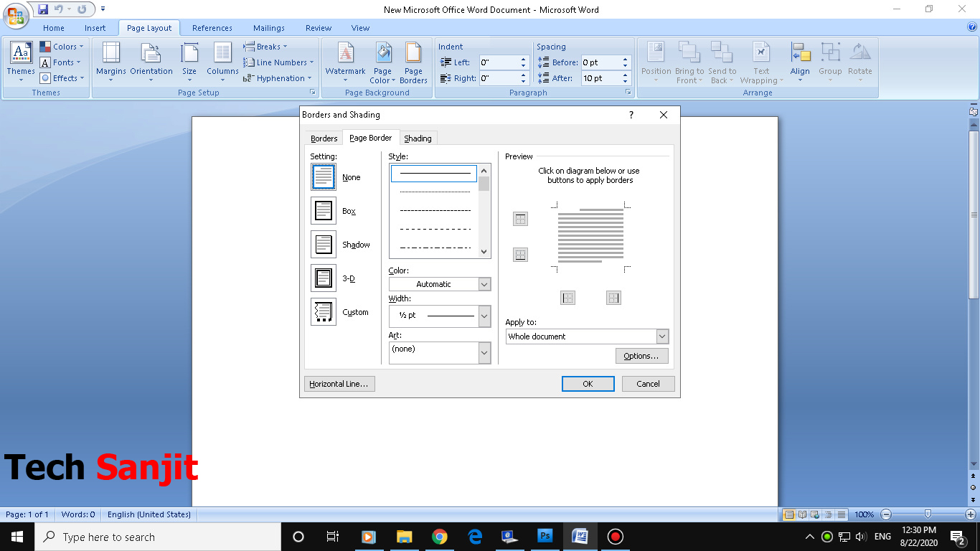The image size is (980, 551).
Task: Click the Windows Start button
Action: [17, 537]
